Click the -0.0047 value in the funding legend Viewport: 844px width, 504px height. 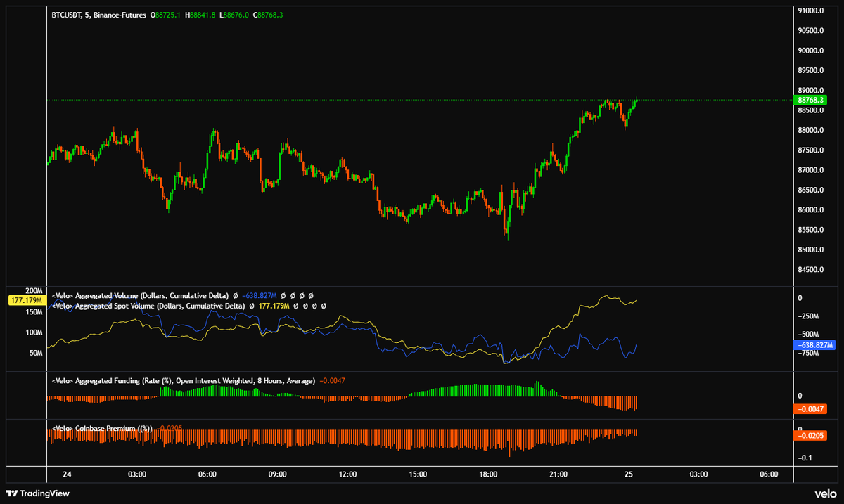[332, 380]
